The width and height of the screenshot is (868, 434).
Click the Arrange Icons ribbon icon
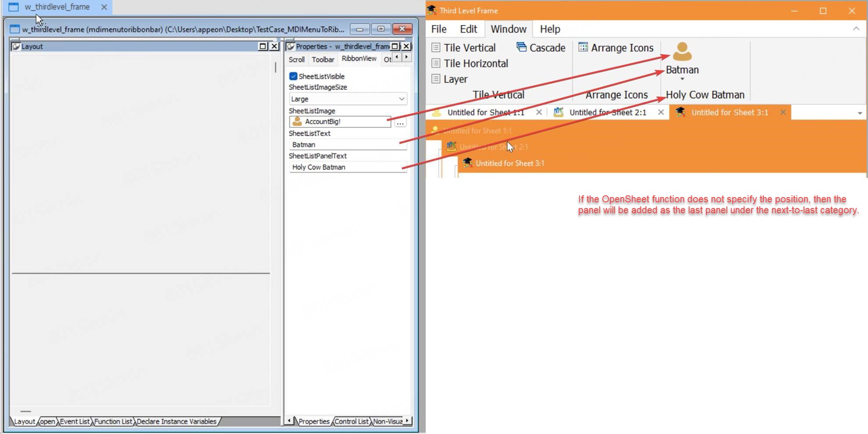pyautogui.click(x=583, y=47)
